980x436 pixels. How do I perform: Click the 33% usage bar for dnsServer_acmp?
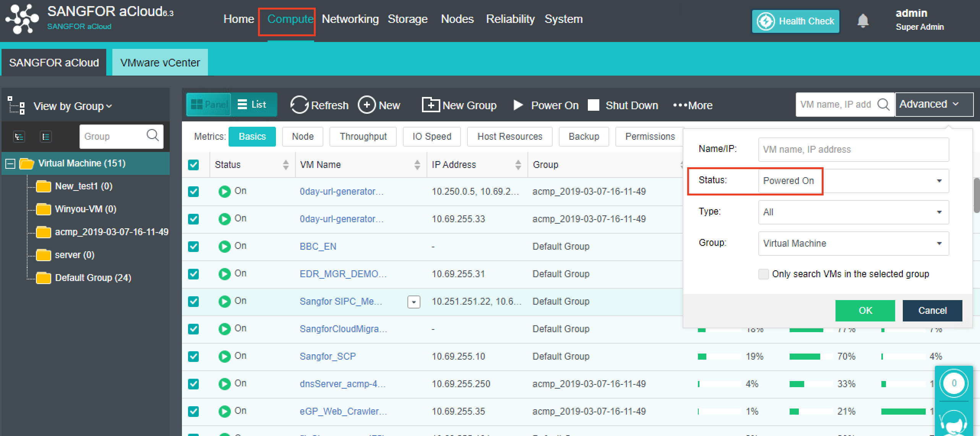click(811, 384)
